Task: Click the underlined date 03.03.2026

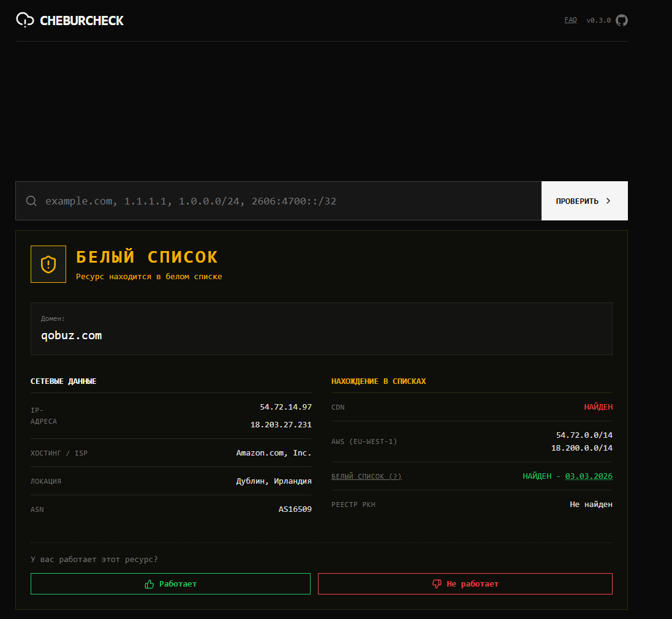Action: [x=589, y=476]
